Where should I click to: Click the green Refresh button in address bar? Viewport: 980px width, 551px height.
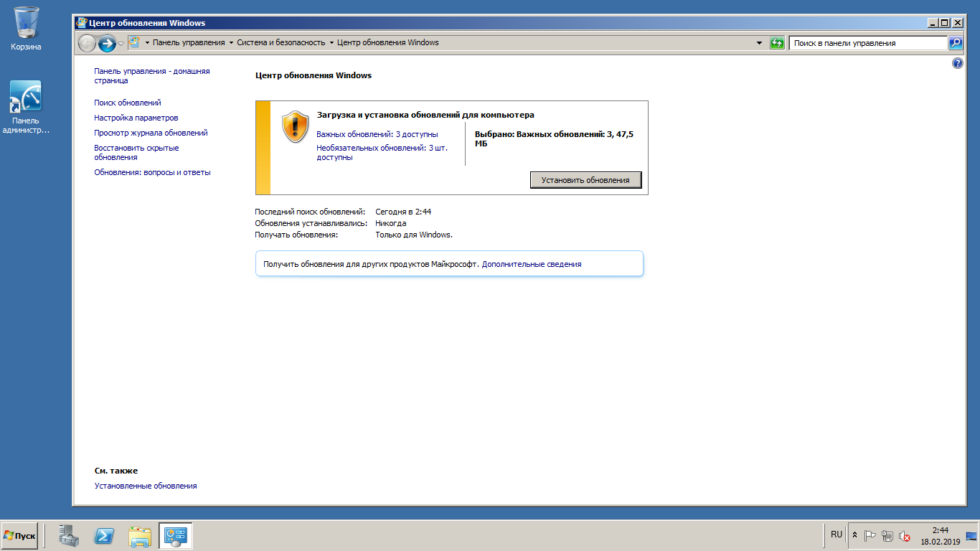(x=777, y=43)
